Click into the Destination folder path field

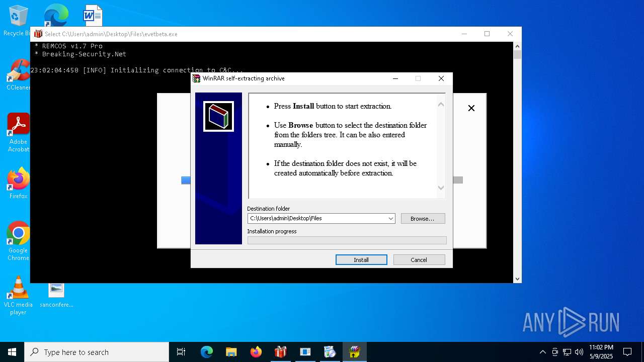(317, 219)
